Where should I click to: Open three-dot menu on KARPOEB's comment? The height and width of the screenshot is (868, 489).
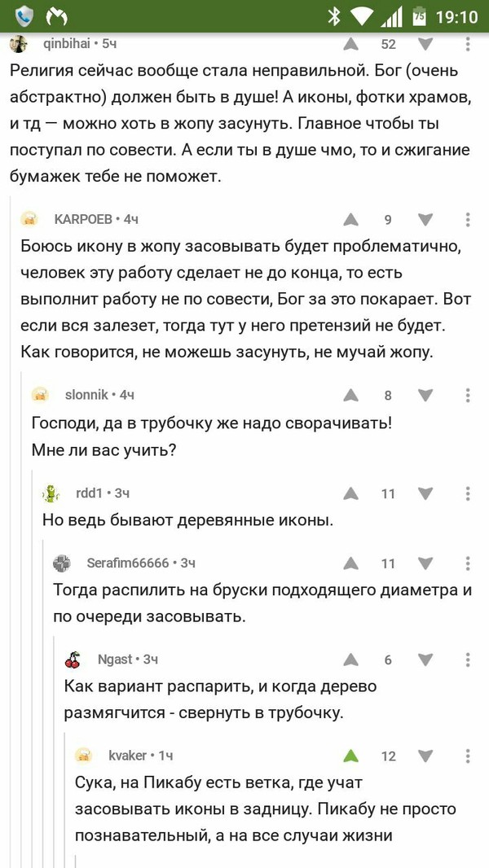coord(468,219)
